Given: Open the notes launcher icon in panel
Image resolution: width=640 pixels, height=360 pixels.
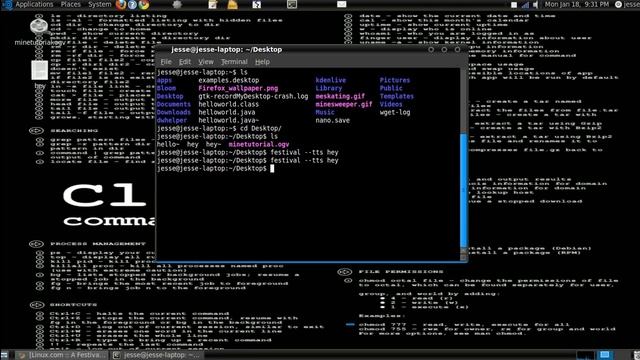Looking at the screenshot, I should click(x=213, y=4).
